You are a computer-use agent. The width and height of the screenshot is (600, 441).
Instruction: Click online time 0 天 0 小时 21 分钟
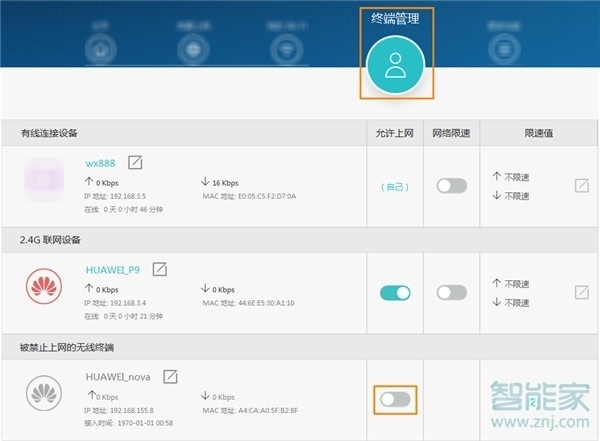[133, 316]
